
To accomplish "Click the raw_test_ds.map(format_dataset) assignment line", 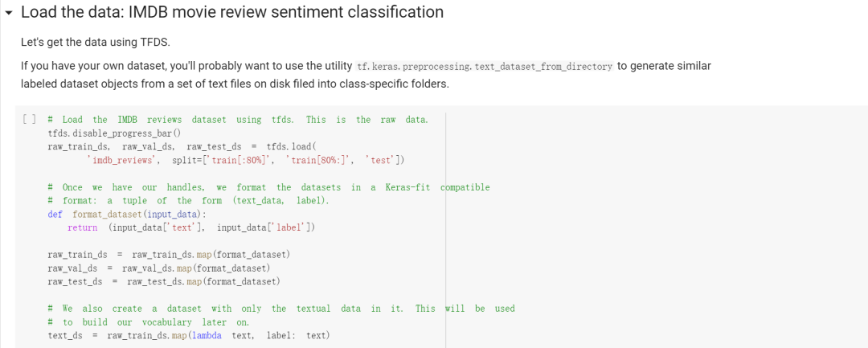I will 163,281.
